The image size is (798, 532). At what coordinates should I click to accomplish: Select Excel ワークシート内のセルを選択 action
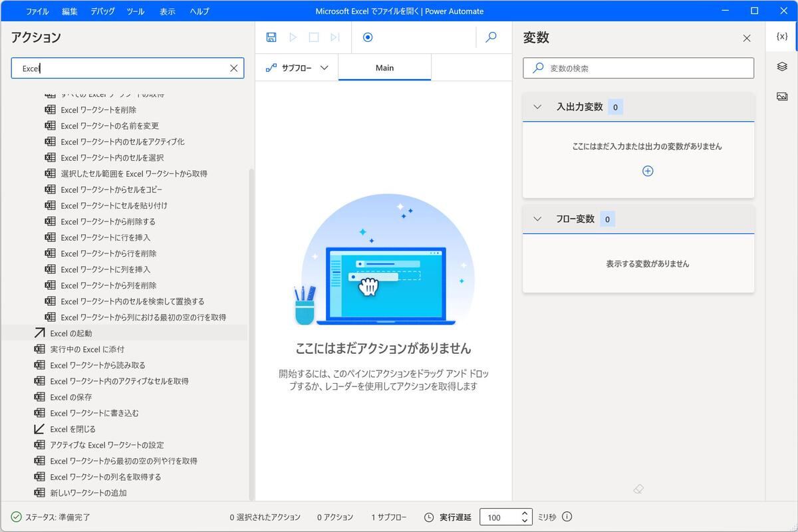pos(112,158)
